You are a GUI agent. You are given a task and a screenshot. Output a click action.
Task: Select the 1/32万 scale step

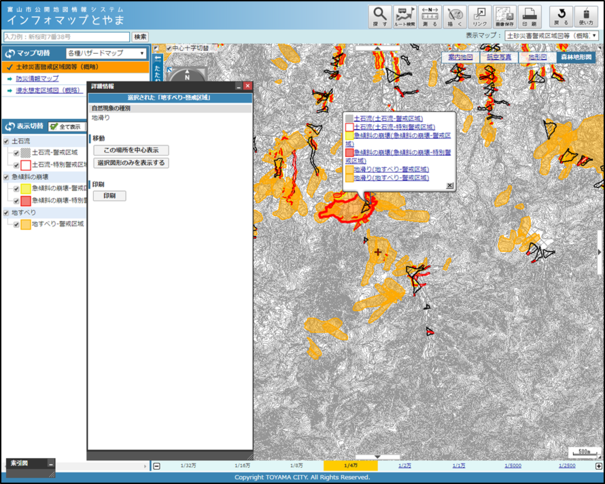188,466
